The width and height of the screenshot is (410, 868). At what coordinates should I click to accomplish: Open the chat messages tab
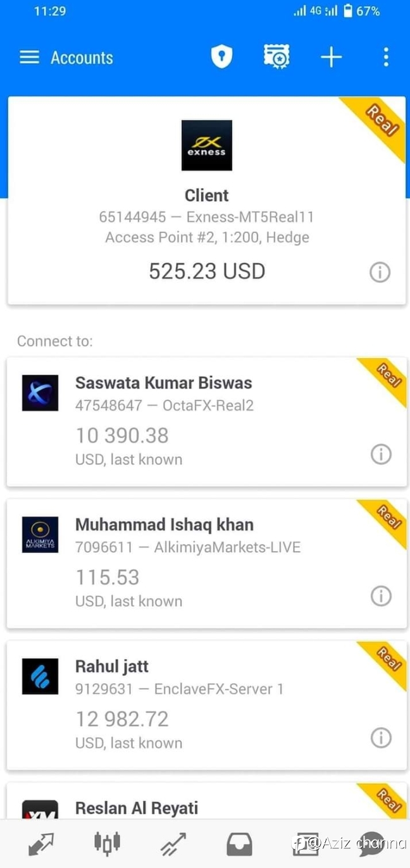[371, 844]
